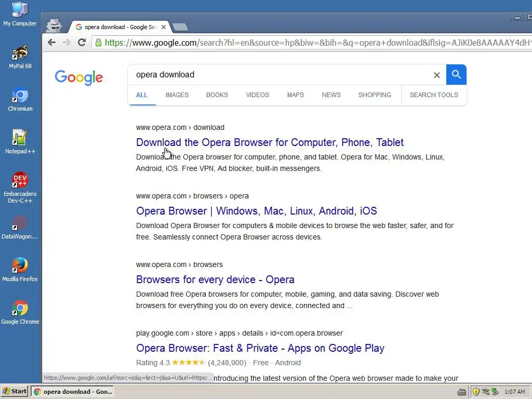Clear the search box with X

[436, 75]
